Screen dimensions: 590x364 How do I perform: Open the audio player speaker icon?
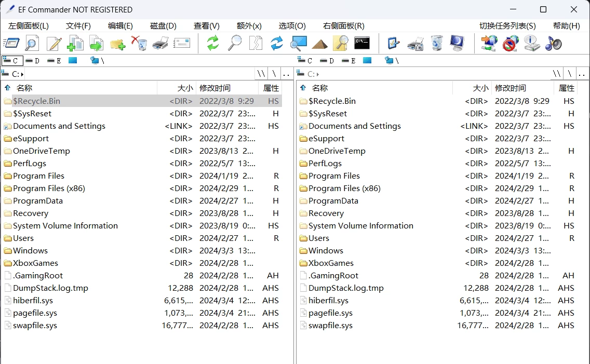[x=553, y=44]
